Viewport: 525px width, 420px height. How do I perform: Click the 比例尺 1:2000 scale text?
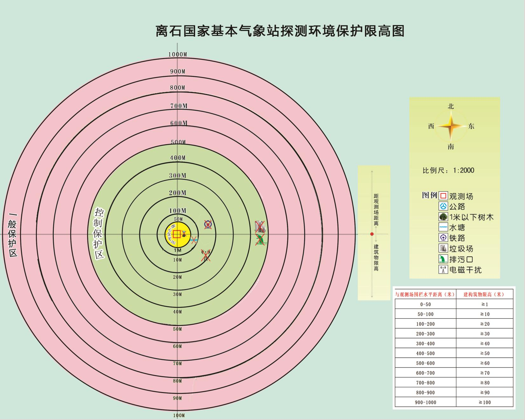(448, 170)
